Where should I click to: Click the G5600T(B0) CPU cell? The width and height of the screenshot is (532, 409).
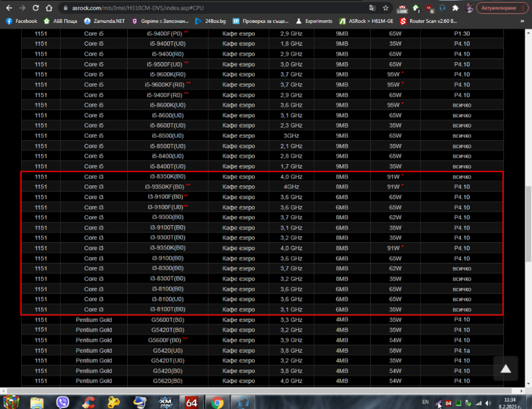168,320
